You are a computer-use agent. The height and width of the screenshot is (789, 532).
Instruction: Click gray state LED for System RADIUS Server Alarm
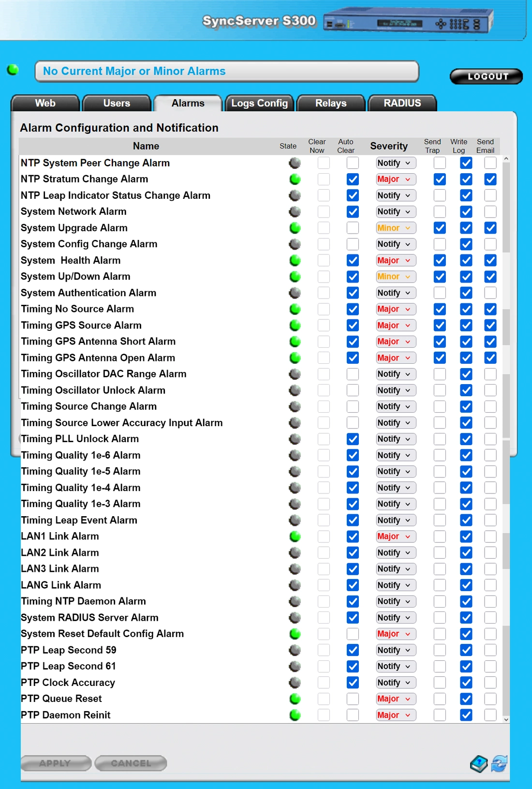[x=295, y=618]
